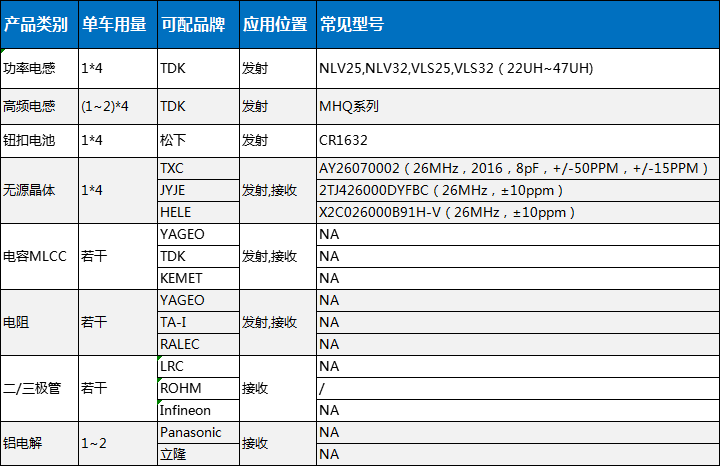Click 发射,接收 in the 电阻 row

278,322
